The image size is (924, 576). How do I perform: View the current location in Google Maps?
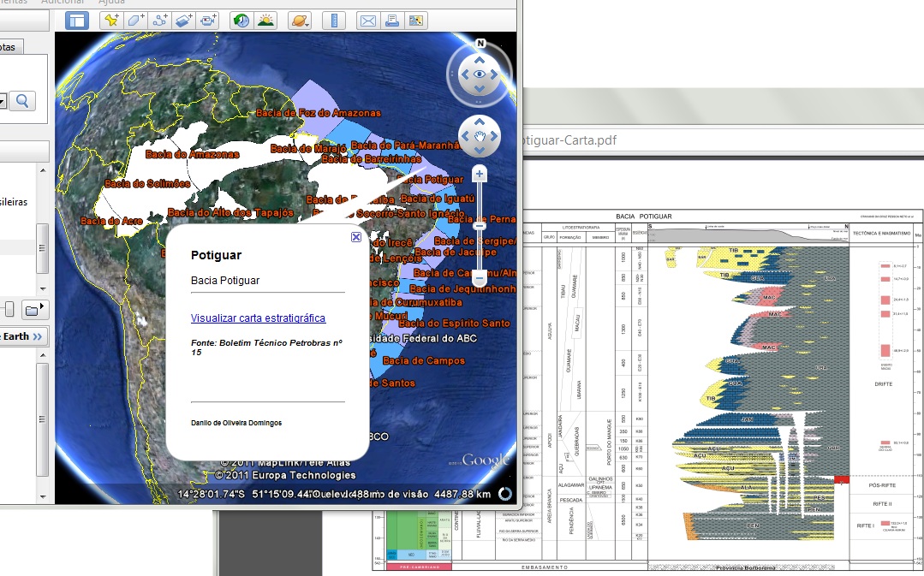point(416,21)
